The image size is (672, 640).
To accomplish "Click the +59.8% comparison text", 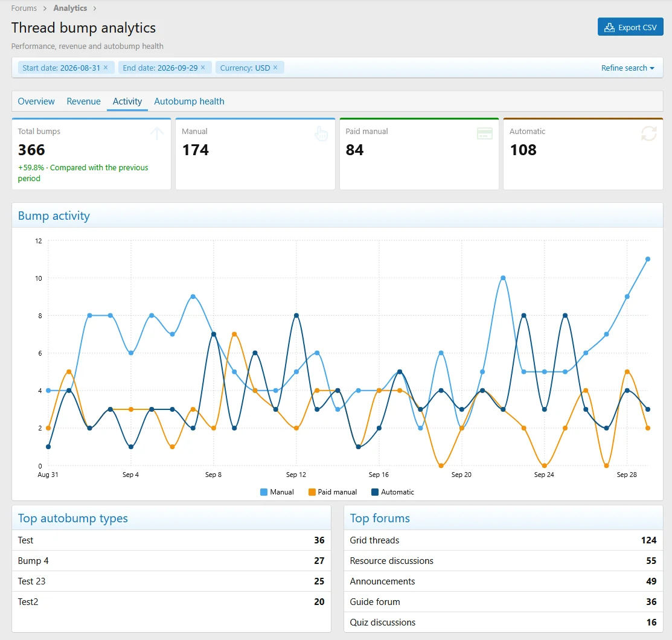I will [83, 173].
